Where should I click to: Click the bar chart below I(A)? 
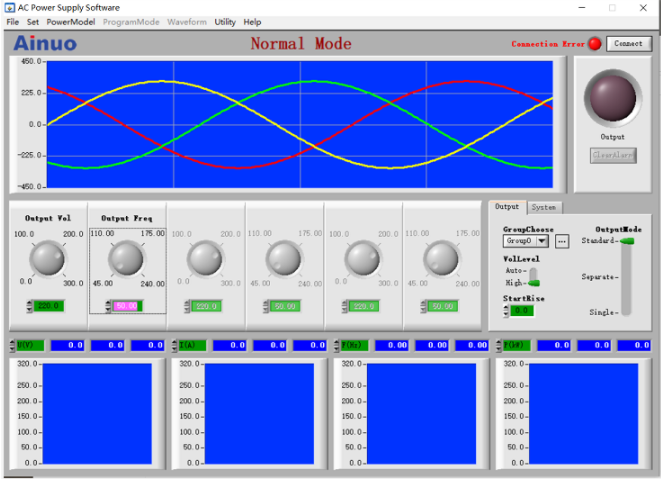point(259,414)
